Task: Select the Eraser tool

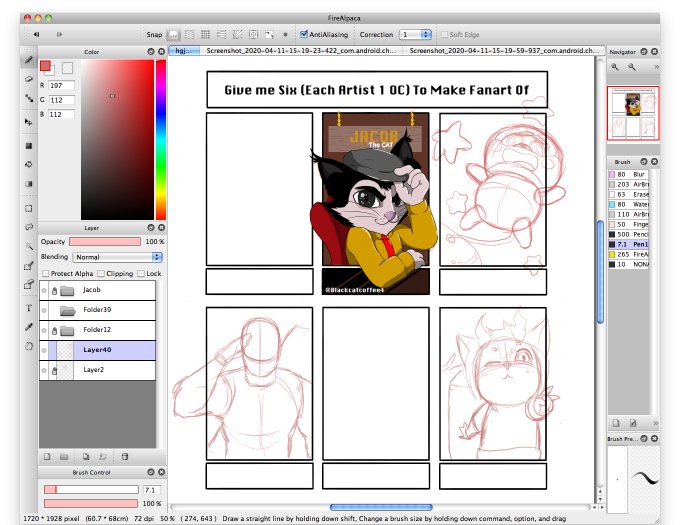Action: pos(29,79)
